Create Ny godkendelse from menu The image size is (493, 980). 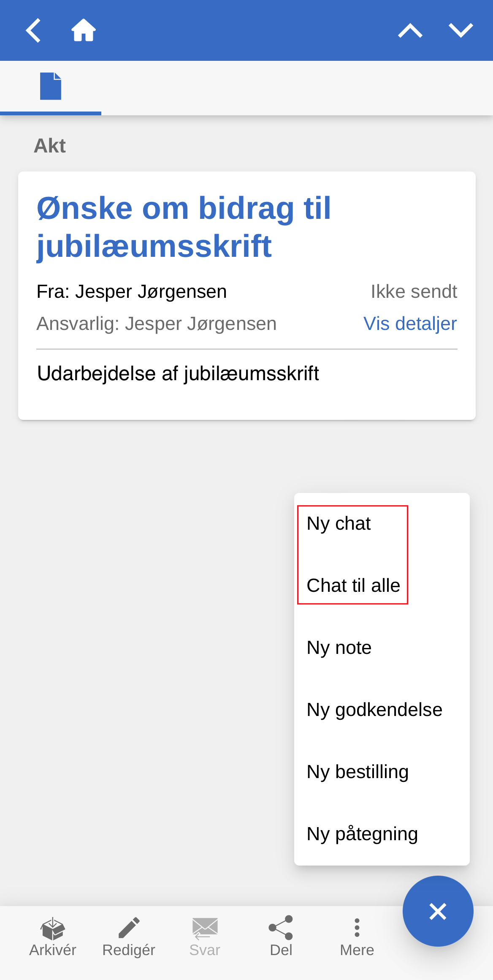[374, 710]
